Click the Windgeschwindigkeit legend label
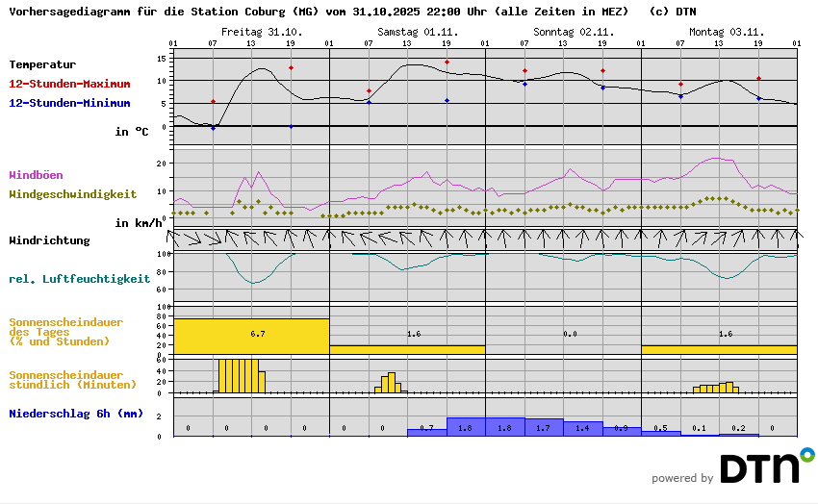 pyautogui.click(x=72, y=193)
